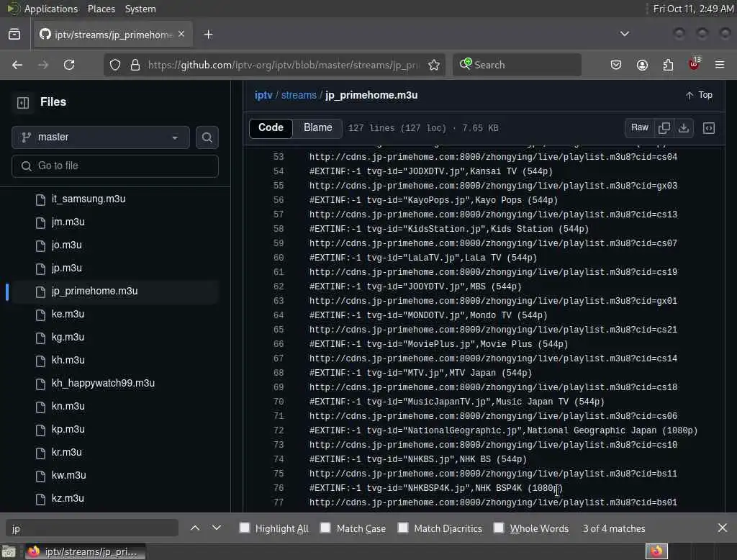
Task: Download the raw file
Action: (684, 128)
